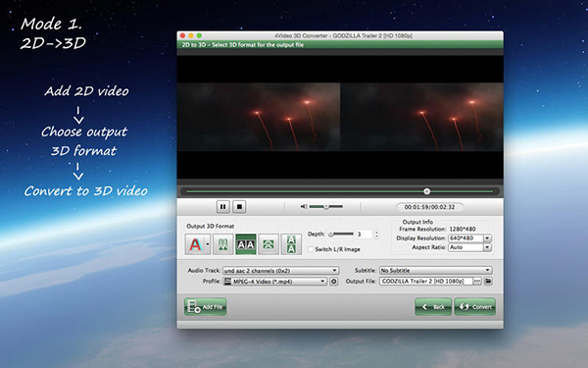Viewport: 588px width, 368px height.
Task: Open the Display Resolution dropdown
Action: pos(487,238)
